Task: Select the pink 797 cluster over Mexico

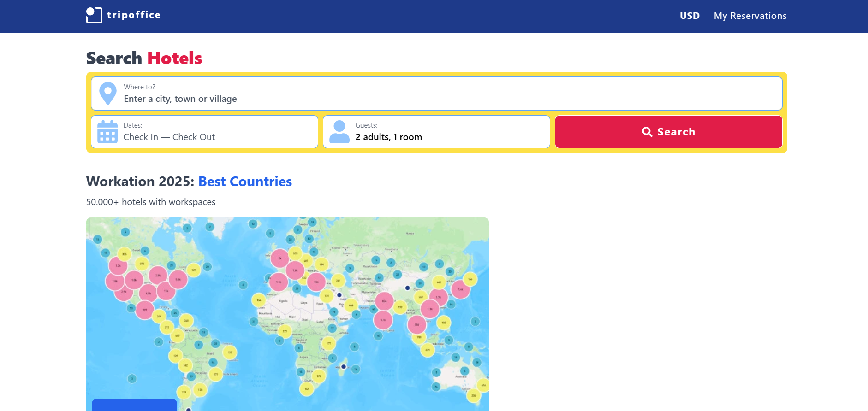Action: tap(145, 310)
